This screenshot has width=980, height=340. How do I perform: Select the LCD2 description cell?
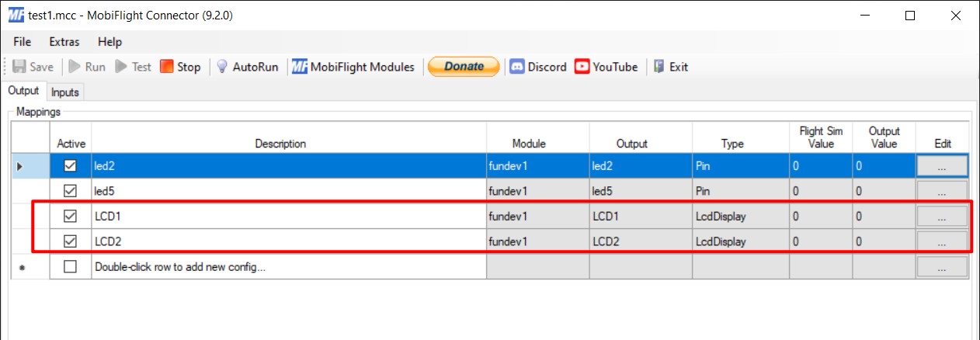(x=289, y=241)
